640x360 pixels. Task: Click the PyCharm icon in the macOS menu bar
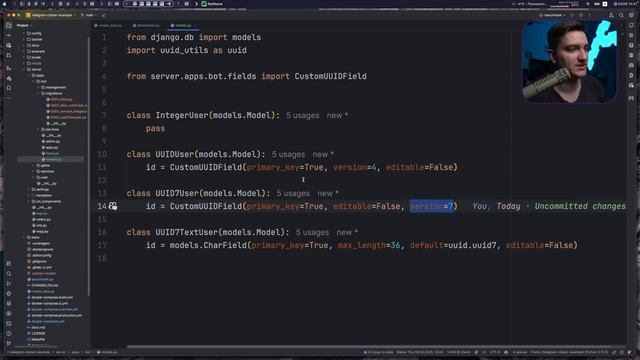(x=204, y=4)
